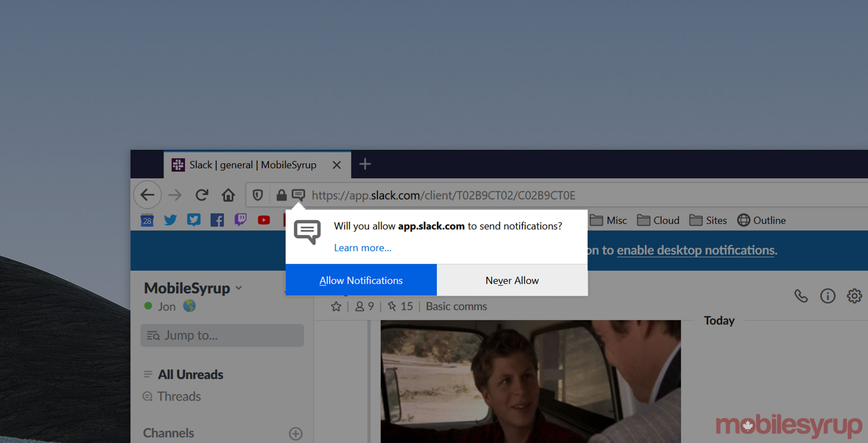This screenshot has width=868, height=443.
Task: Open YouTube bookmark icon
Action: coord(264,220)
